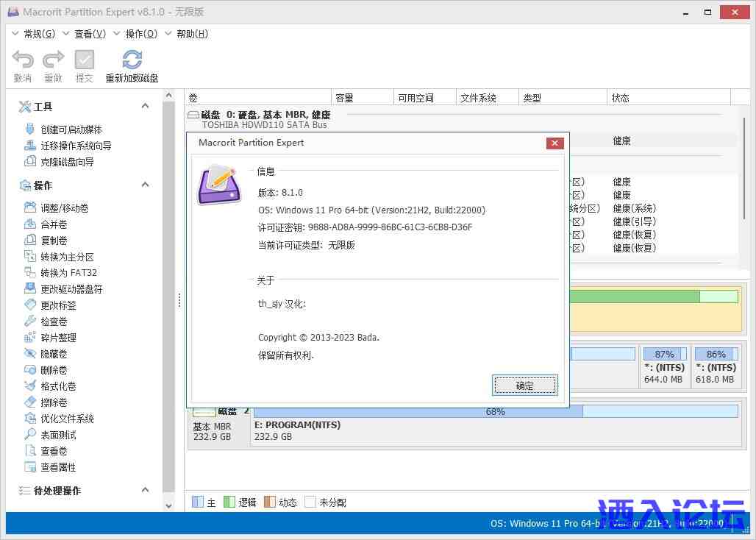Click the E: PROGRAM 68% usage bar
Screen dimensions: 756x540
(495, 411)
